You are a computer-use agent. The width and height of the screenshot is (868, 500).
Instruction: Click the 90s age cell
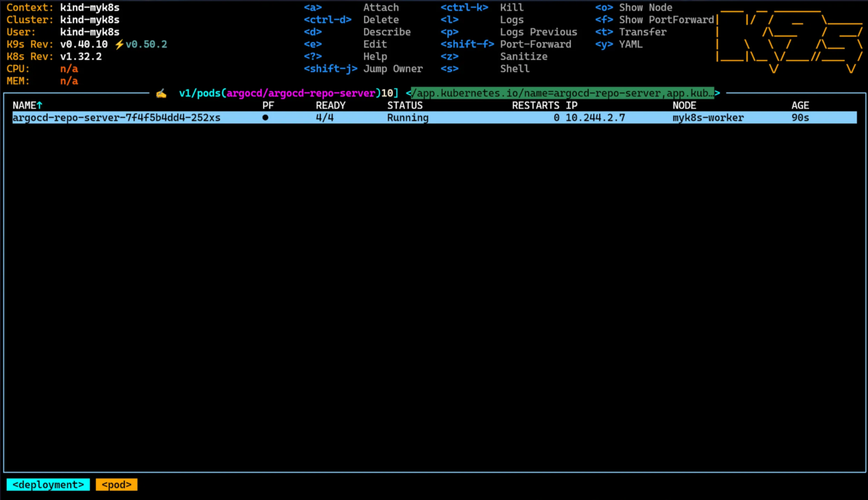click(800, 117)
